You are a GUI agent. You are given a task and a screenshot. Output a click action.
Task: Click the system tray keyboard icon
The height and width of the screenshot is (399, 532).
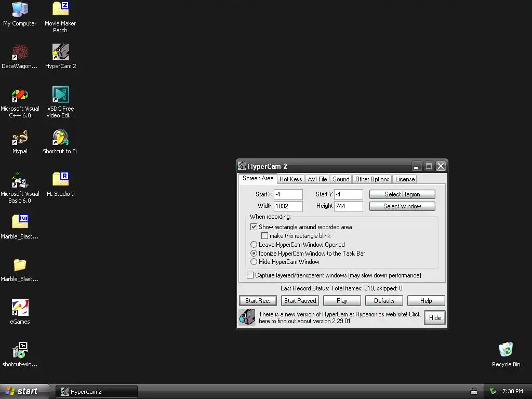coord(474,392)
